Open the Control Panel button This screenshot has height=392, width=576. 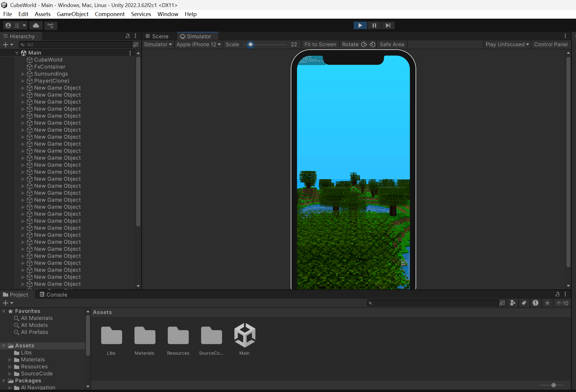(x=551, y=44)
